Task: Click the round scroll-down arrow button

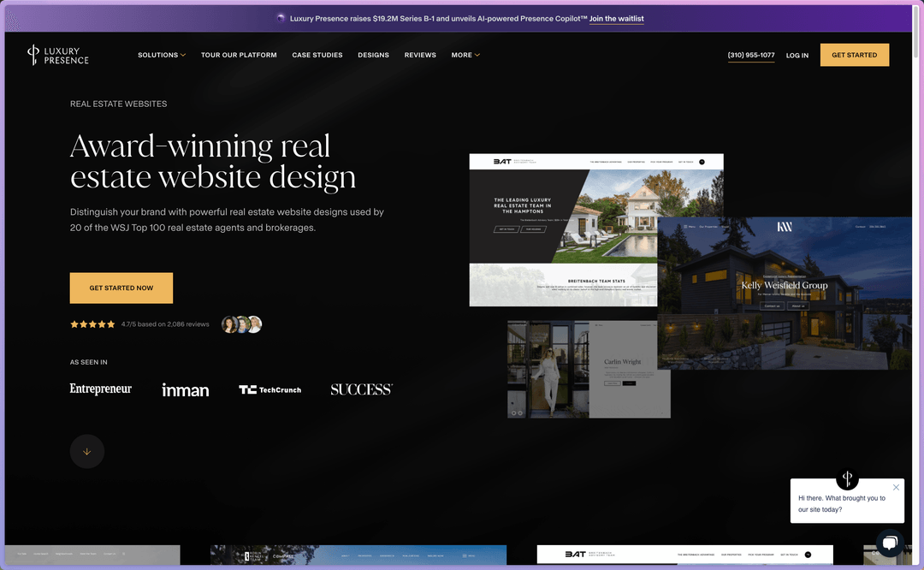Action: 87,452
